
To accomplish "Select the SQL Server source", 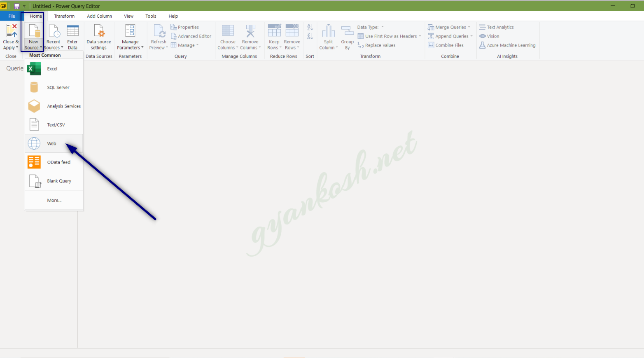I will click(x=54, y=87).
